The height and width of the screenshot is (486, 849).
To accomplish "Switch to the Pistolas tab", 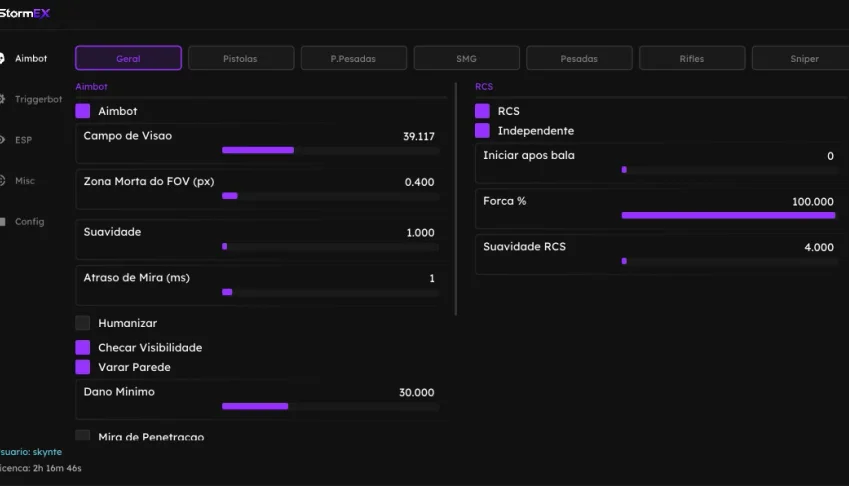I will tap(241, 58).
